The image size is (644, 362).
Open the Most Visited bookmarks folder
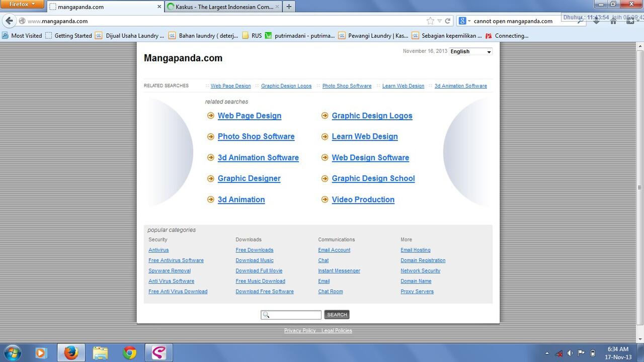click(x=22, y=36)
